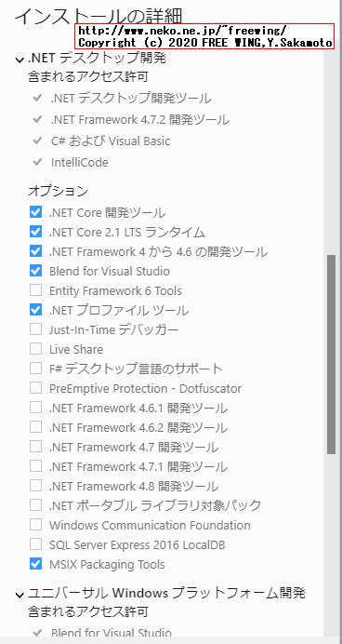
Task: Select C# および Visual Basic included item
Action: [x=111, y=141]
